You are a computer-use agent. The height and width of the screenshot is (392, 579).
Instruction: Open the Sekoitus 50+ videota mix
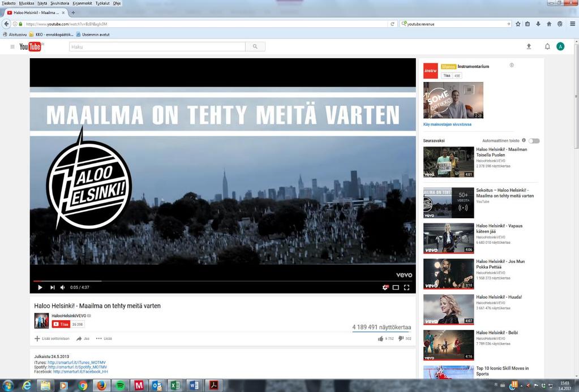(x=448, y=203)
